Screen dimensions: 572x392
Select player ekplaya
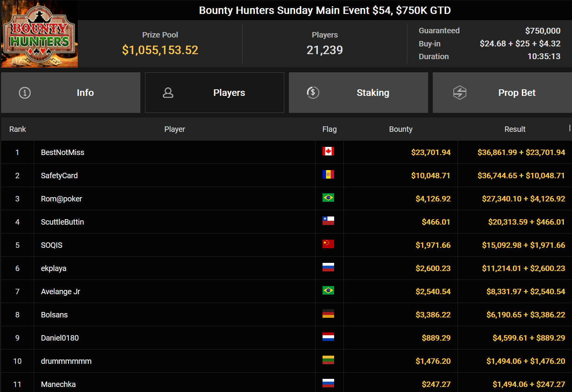(x=53, y=268)
